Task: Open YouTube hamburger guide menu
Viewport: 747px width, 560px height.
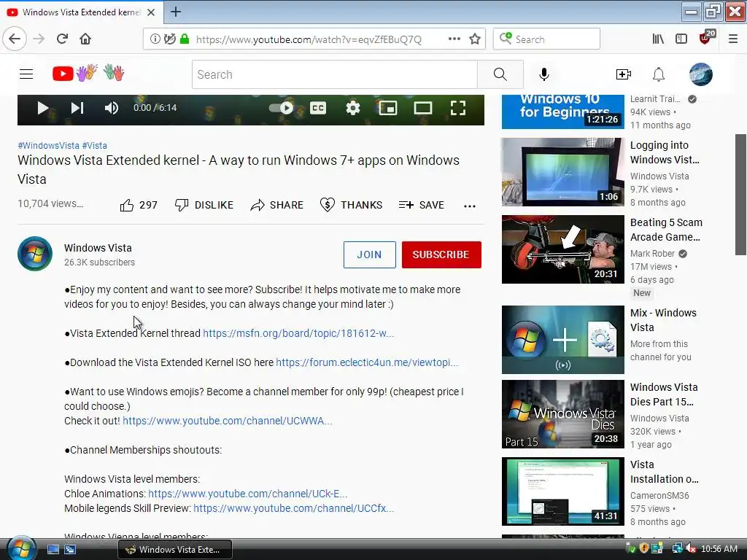Action: (26, 74)
